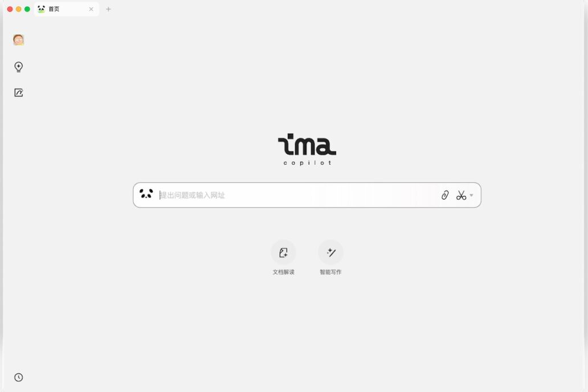Expand the dropdown arrow beside scissors
Screen dimensions: 588x392
[x=471, y=195]
